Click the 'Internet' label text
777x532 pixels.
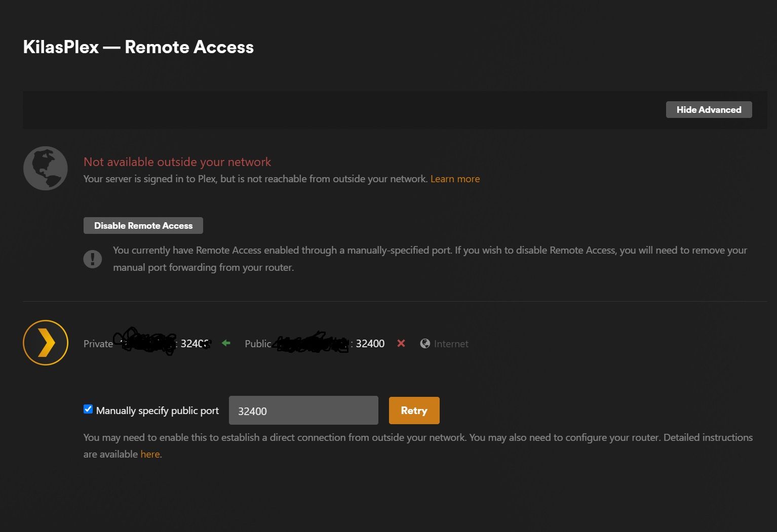[x=451, y=344]
